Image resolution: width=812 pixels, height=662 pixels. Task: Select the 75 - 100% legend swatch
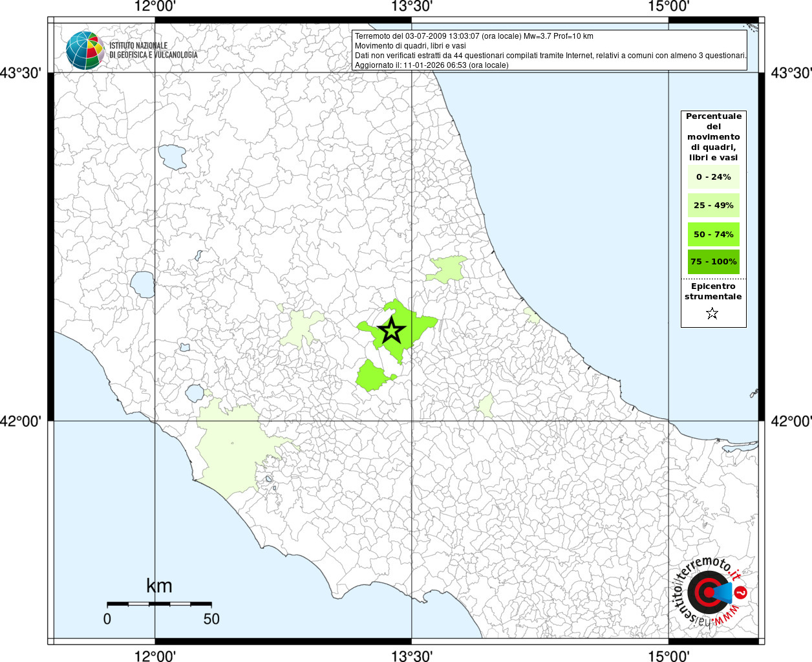click(x=713, y=262)
